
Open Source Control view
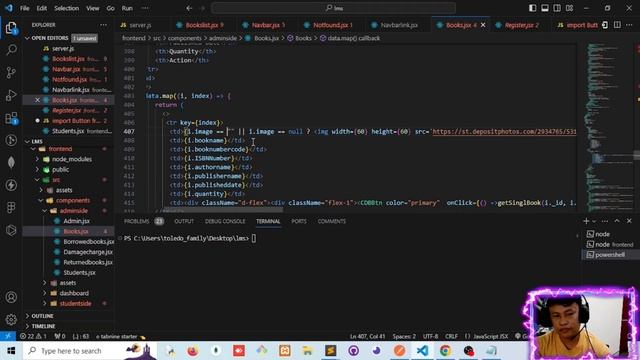click(x=11, y=73)
